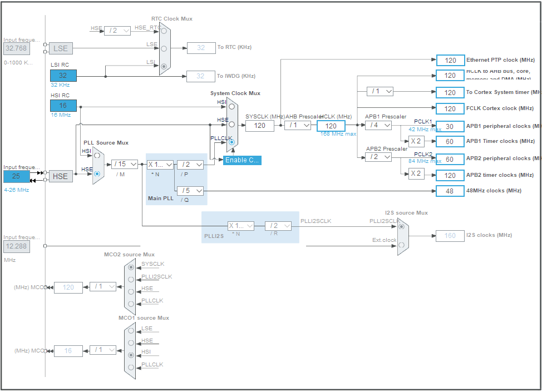Click the 48MHz clocks value

(450, 191)
